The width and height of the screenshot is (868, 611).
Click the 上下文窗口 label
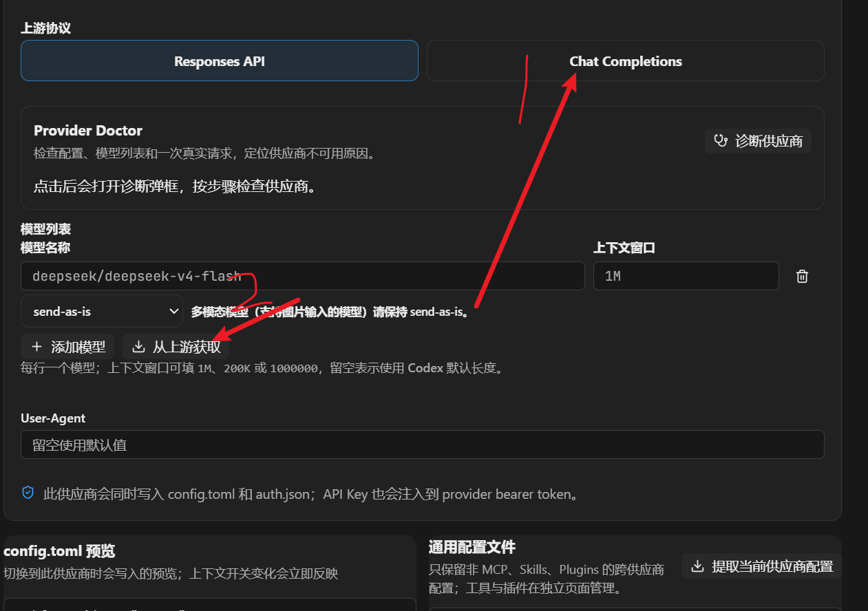624,248
